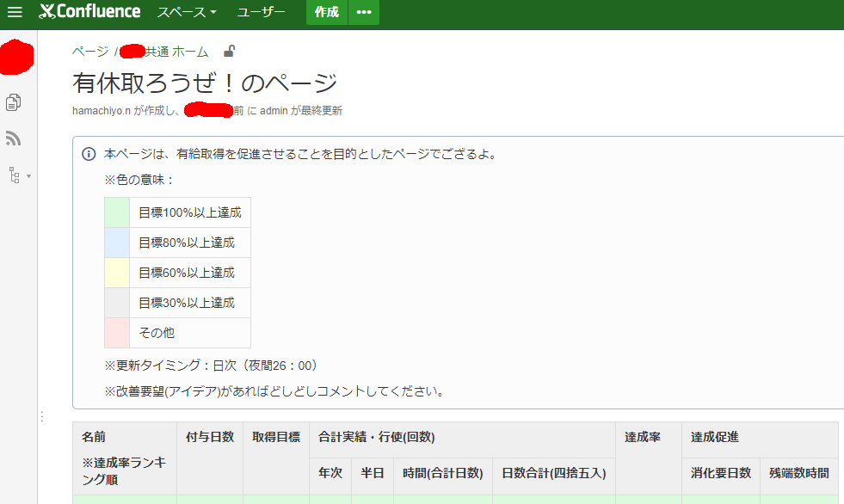Click the 達成促進 column header

click(715, 437)
